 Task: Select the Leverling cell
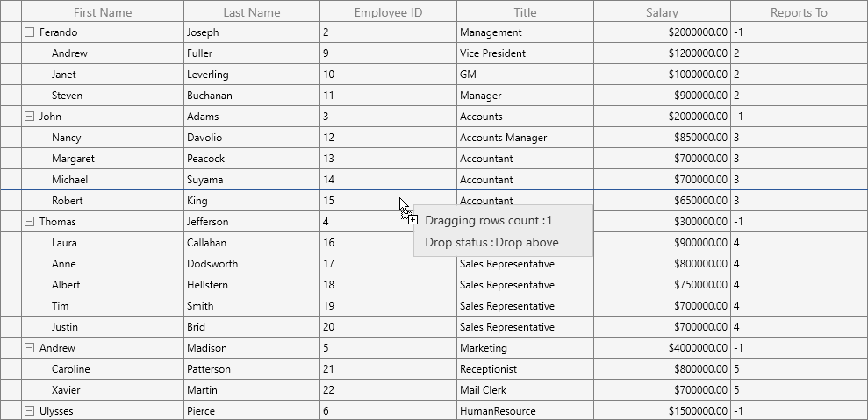pyautogui.click(x=252, y=75)
